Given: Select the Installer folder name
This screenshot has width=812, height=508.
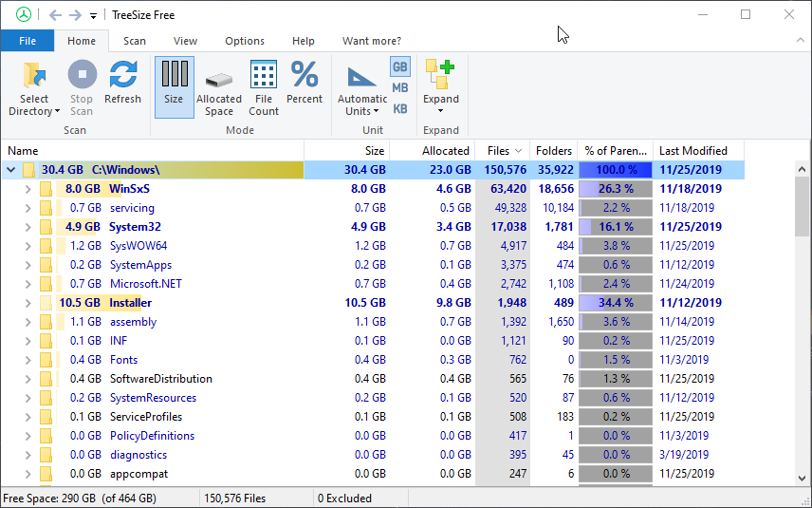Looking at the screenshot, I should [x=130, y=303].
